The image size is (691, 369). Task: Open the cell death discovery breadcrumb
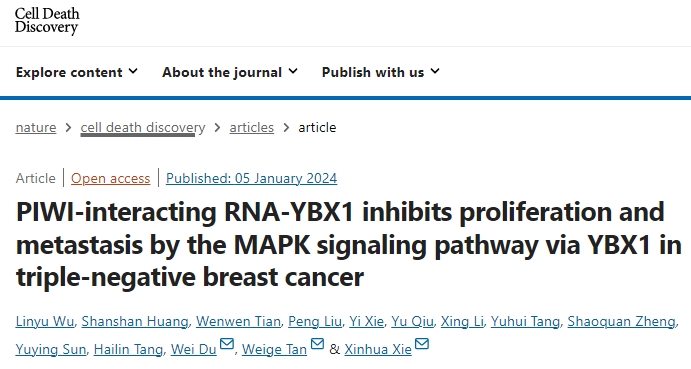pos(143,127)
